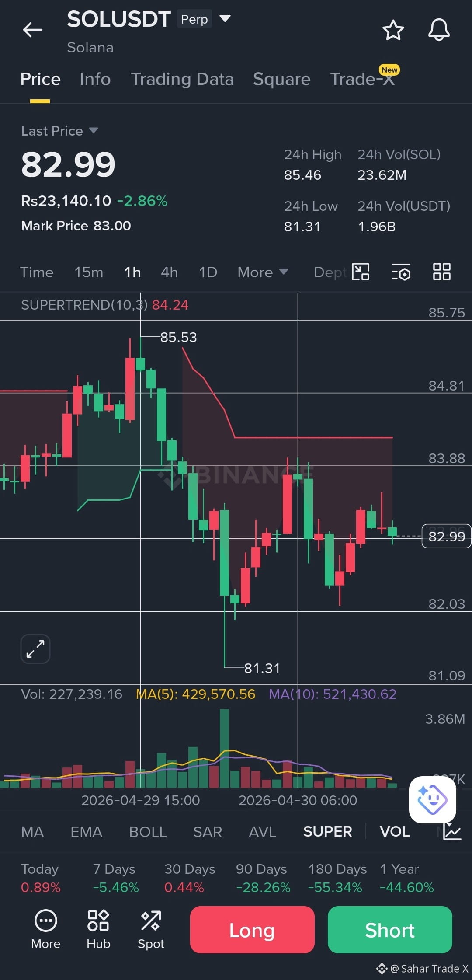
Task: Tap the large 82.99 last price
Action: [68, 164]
